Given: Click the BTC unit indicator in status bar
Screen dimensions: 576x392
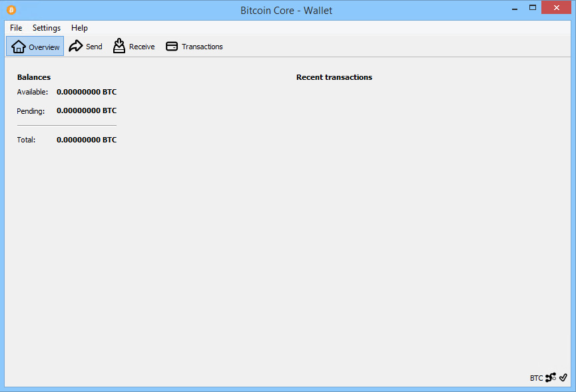Looking at the screenshot, I should coord(536,377).
